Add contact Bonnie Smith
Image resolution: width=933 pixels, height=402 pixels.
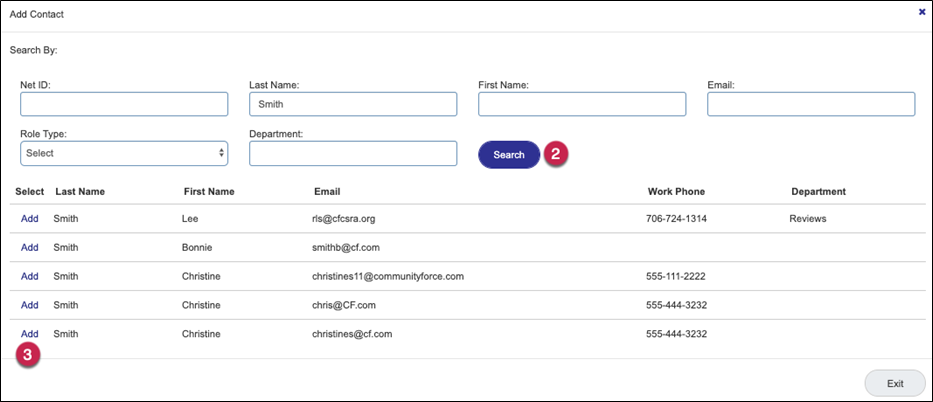pyautogui.click(x=29, y=247)
